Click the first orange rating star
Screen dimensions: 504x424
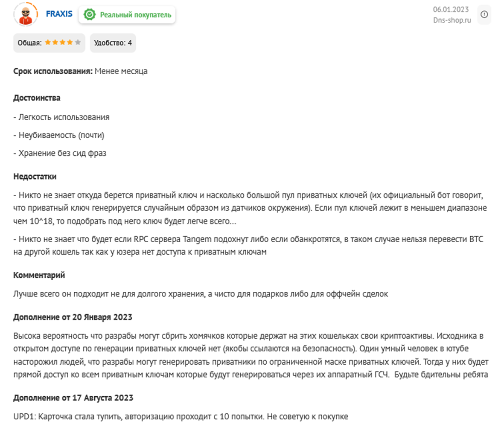[48, 43]
